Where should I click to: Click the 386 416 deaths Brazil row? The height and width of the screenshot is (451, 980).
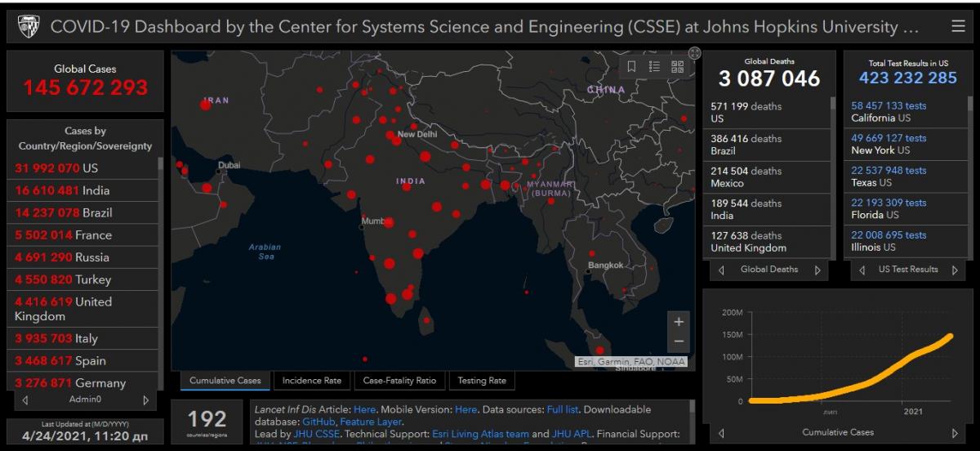click(x=766, y=145)
